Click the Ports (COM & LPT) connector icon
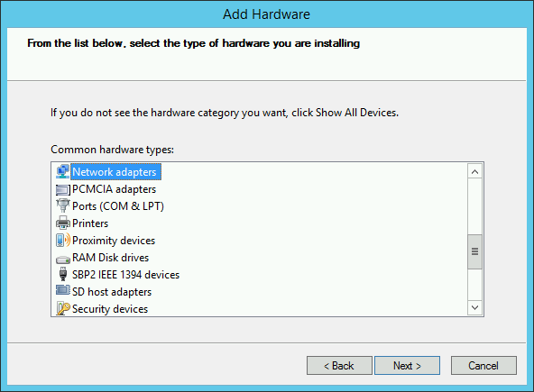 [62, 205]
